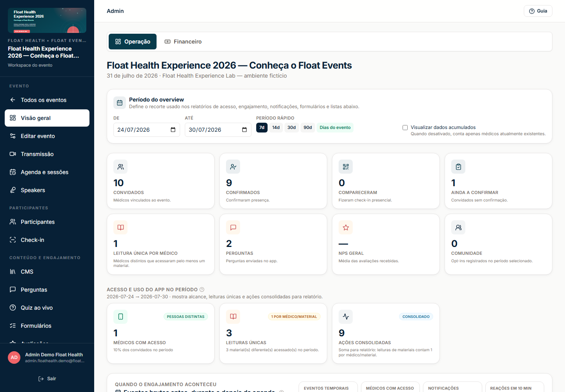Click the ATÉ date field 30/07/2026
The width and height of the screenshot is (565, 392).
point(218,130)
